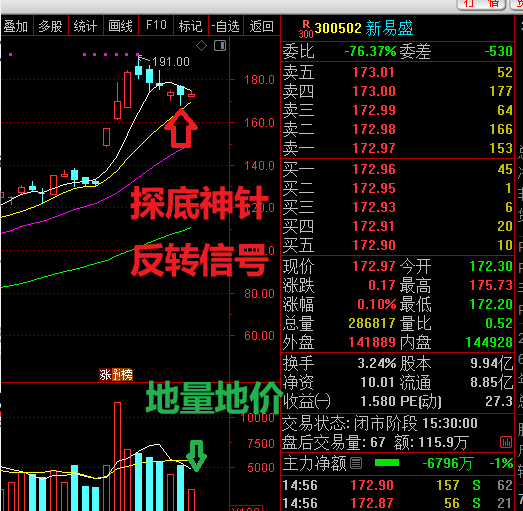Click the 191.00 high price label
Image resolution: width=523 pixels, height=511 pixels.
point(171,62)
